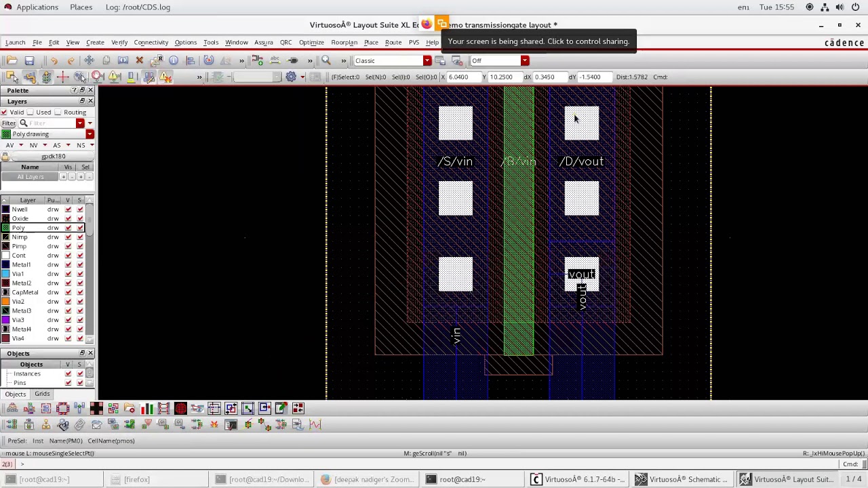Click the Stretch tool icon
Screen dimensions: 868x488
123,60
